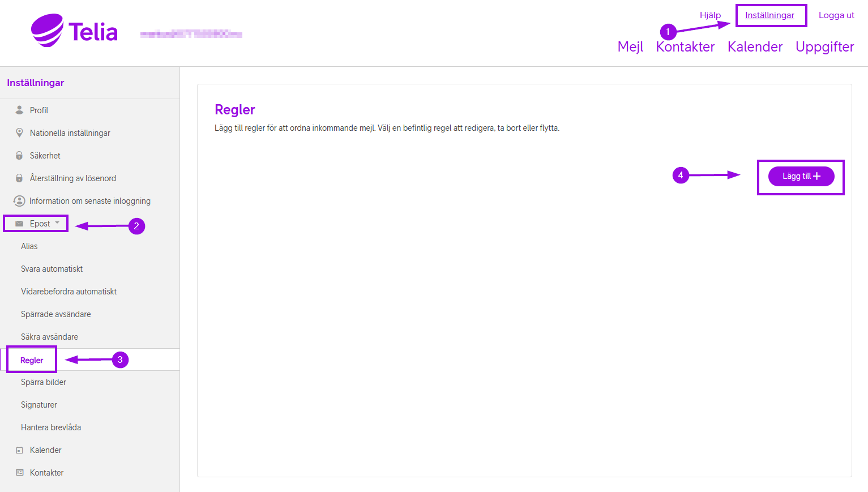Click the Återställning av lösenord lock icon

[x=19, y=178]
